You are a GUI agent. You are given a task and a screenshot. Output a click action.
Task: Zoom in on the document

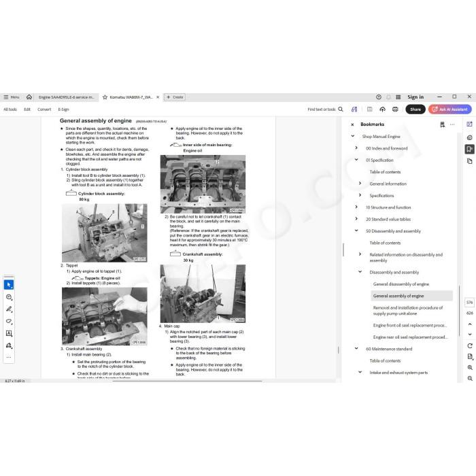[470, 368]
